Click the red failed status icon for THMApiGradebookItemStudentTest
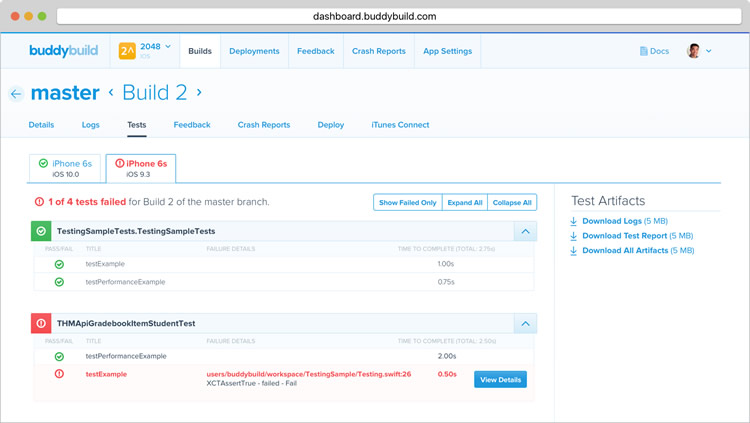Image resolution: width=750 pixels, height=423 pixels. point(42,323)
